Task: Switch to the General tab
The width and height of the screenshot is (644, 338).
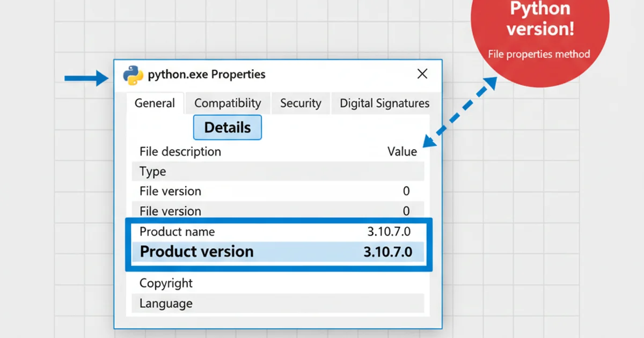Action: click(x=155, y=103)
